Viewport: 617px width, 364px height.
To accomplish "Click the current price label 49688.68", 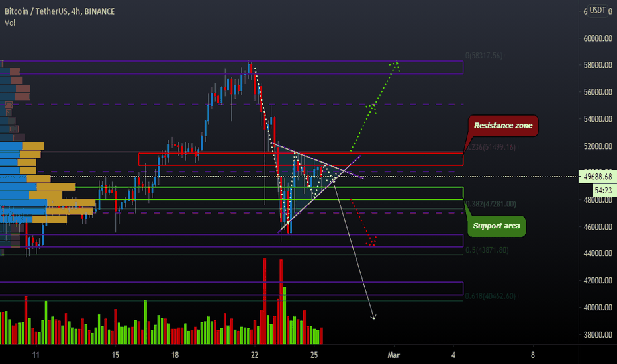I will [598, 177].
